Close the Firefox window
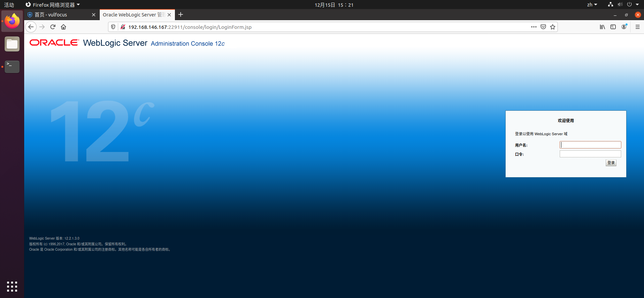 638,15
